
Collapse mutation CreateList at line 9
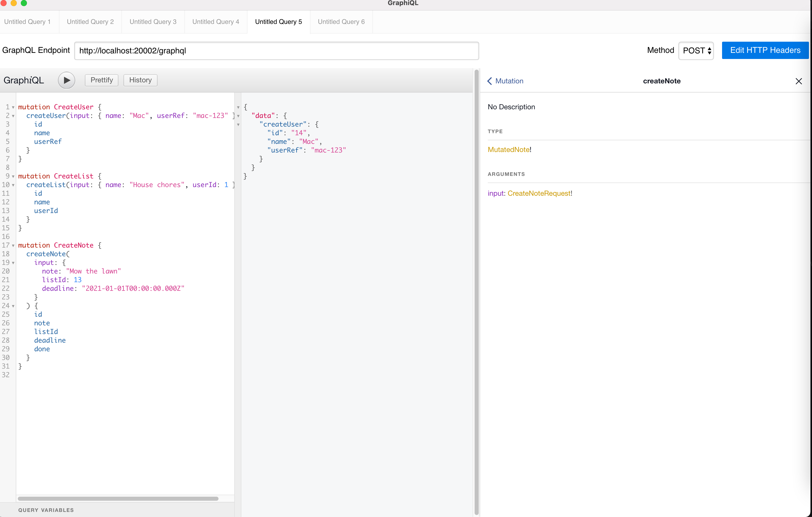pyautogui.click(x=13, y=176)
